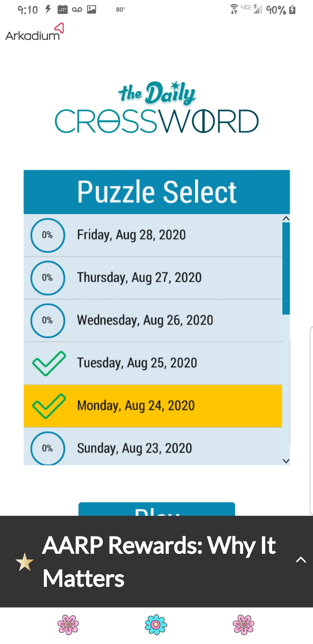Tap the left pink flower icon
Viewport: 313px width, 644px height.
tap(68, 625)
